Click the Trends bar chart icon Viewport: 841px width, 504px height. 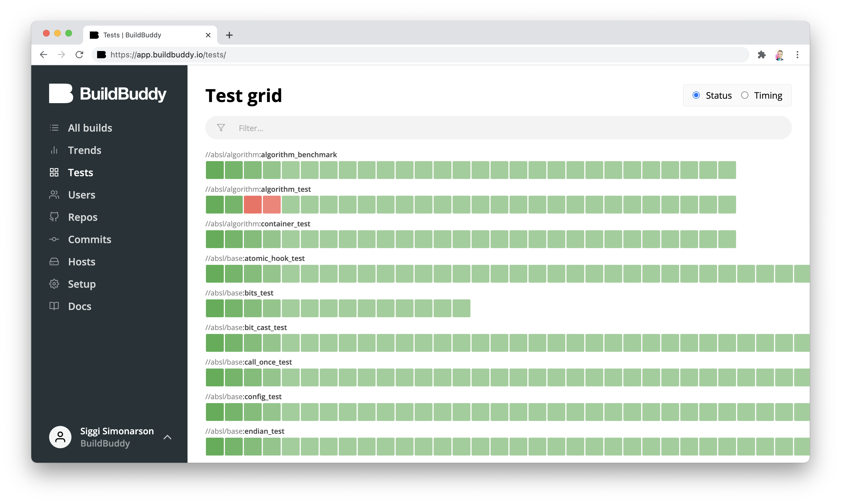(x=54, y=150)
